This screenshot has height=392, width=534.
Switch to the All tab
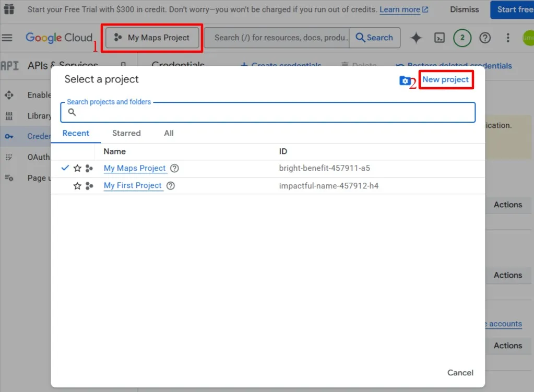(169, 133)
